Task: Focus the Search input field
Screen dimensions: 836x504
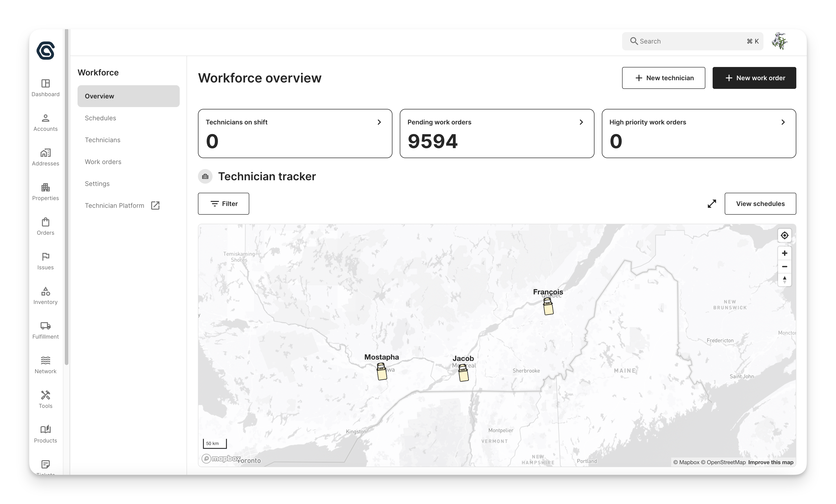Action: pyautogui.click(x=693, y=41)
